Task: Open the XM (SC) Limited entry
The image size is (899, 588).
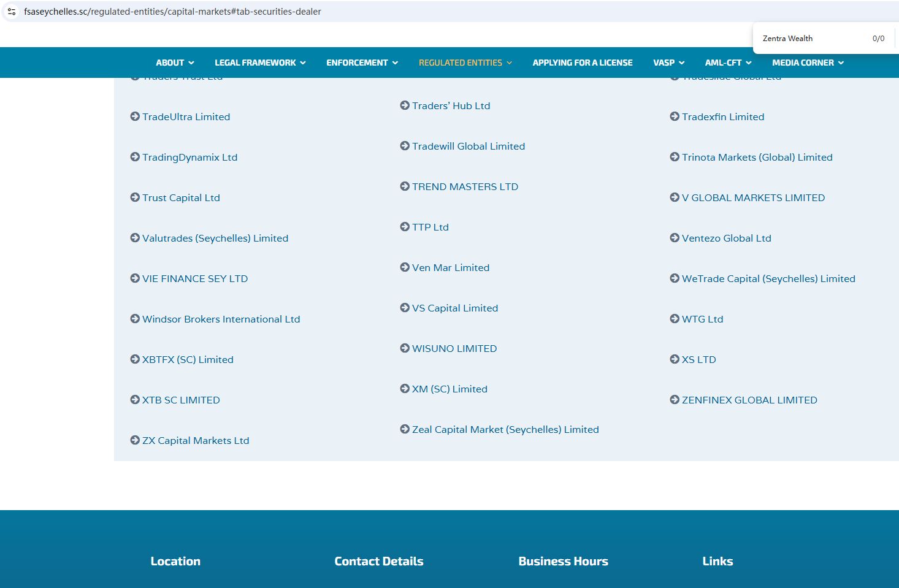Action: (450, 389)
